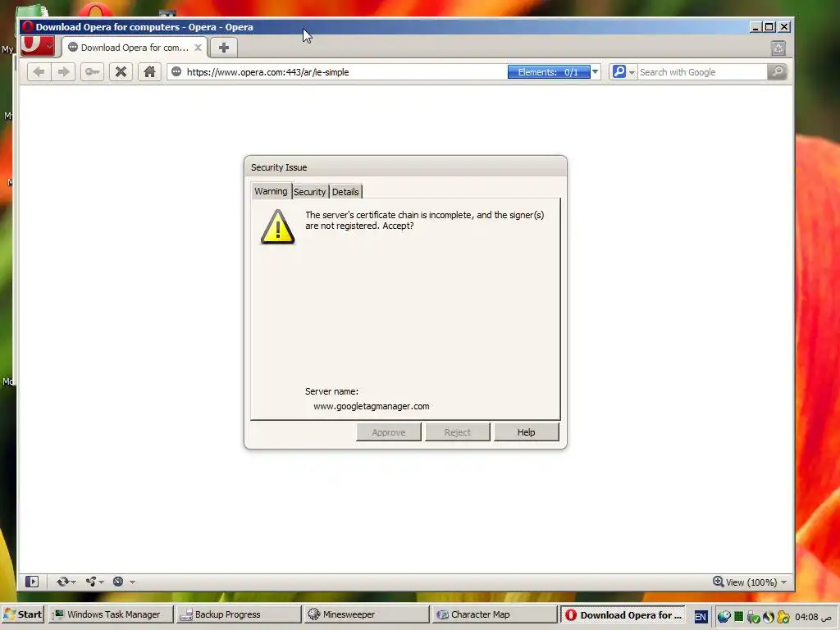Switch to the Details tab
This screenshot has height=630, width=840.
[345, 192]
